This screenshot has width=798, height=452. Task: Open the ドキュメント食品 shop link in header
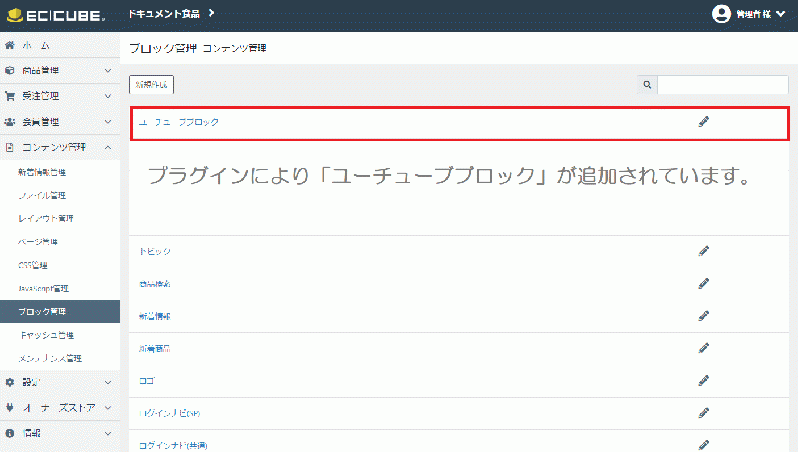pos(172,13)
